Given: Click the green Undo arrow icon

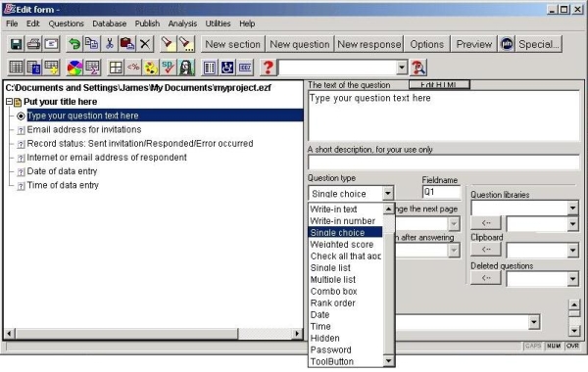Looking at the screenshot, I should pyautogui.click(x=74, y=44).
